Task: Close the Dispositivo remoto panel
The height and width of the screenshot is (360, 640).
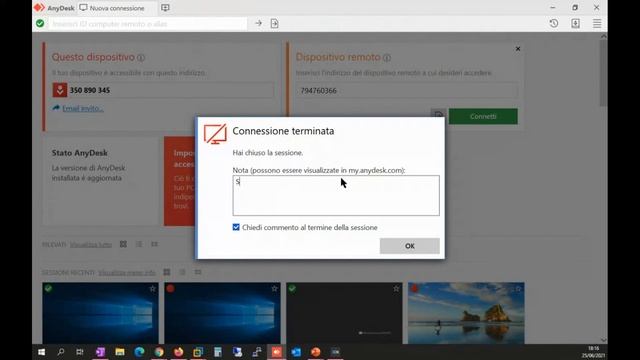Action: click(518, 49)
